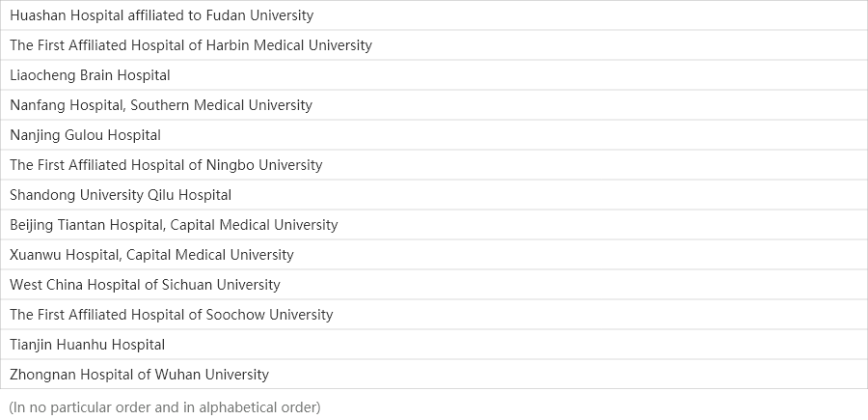
Task: Click the Liaocheng Brain Hospital entry
Action: [x=90, y=75]
